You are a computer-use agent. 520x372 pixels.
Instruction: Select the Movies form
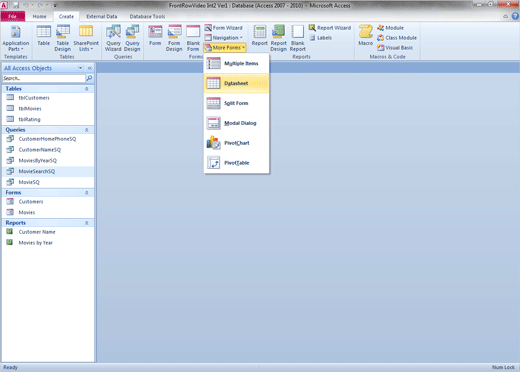coord(48,212)
